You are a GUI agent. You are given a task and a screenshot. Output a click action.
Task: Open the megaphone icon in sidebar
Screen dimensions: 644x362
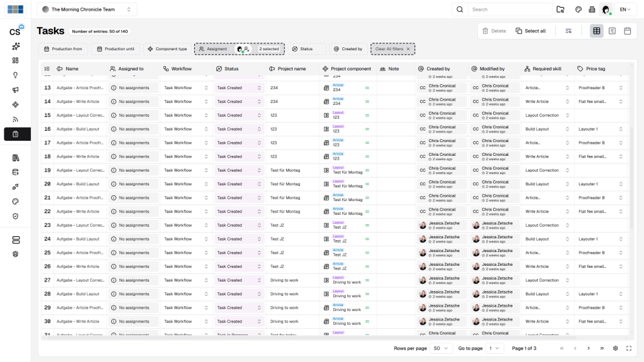pyautogui.click(x=16, y=90)
